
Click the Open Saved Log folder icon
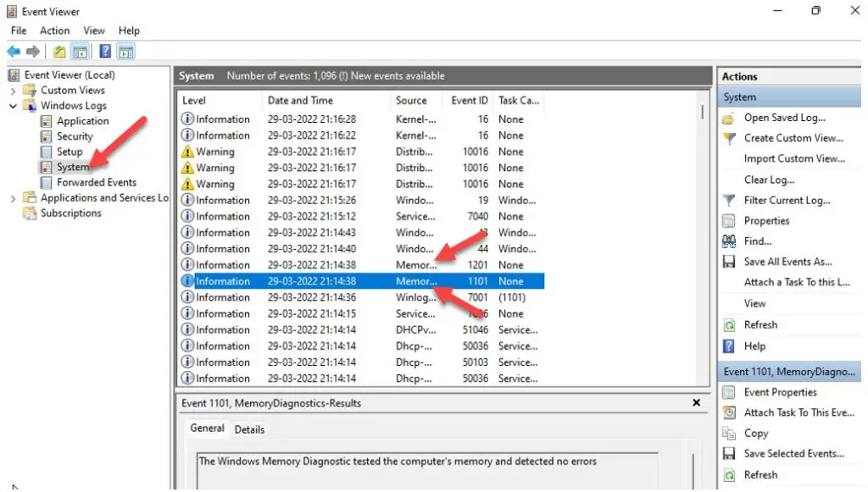coord(729,118)
